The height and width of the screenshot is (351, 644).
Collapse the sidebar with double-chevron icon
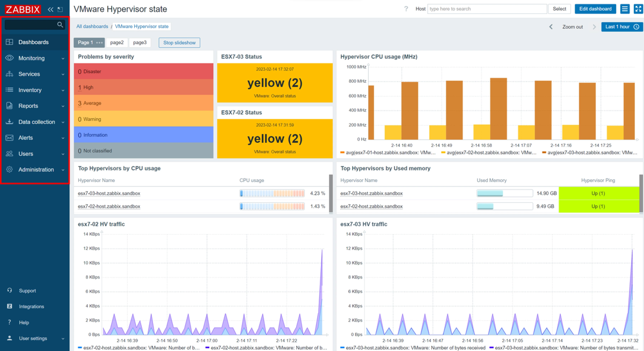tap(50, 9)
